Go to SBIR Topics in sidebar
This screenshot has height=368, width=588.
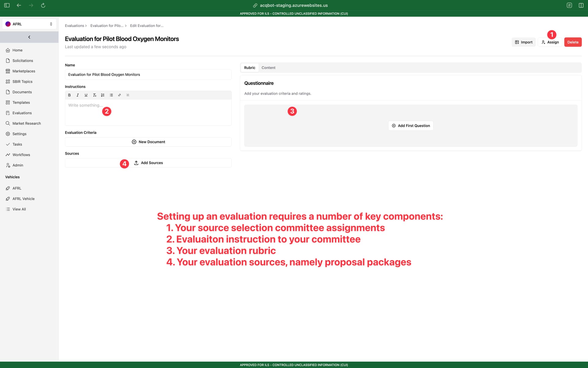click(x=22, y=82)
